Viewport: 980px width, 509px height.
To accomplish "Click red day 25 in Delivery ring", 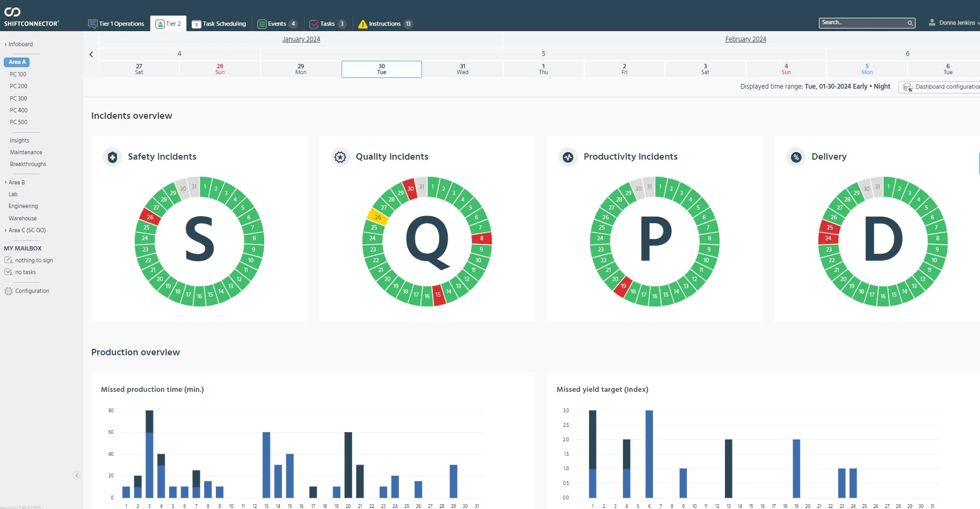I will [x=830, y=227].
